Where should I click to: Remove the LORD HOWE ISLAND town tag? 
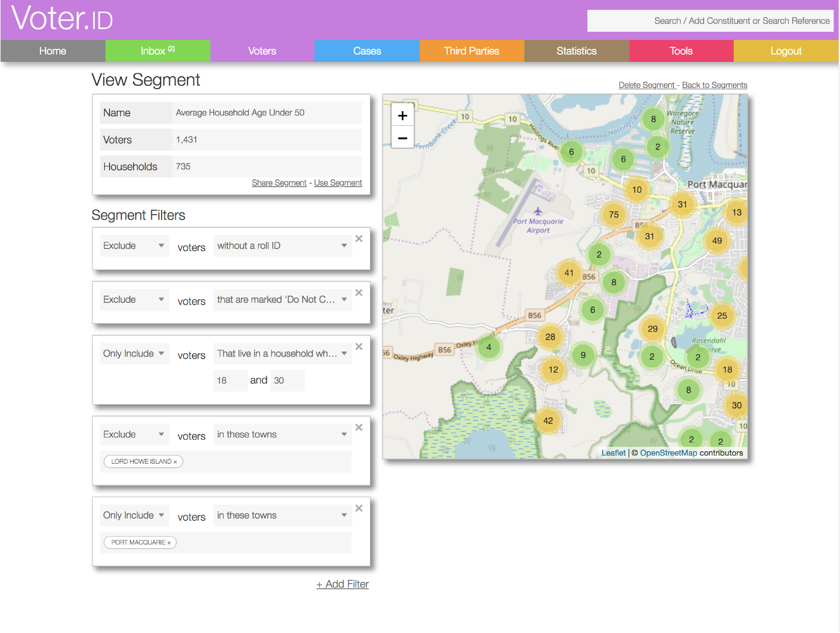click(175, 462)
